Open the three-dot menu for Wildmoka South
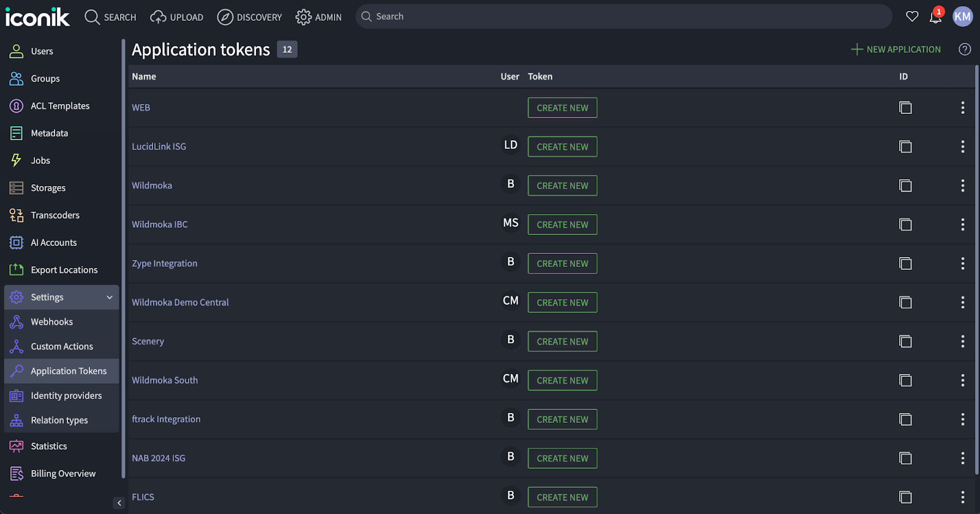980x514 pixels. 963,381
